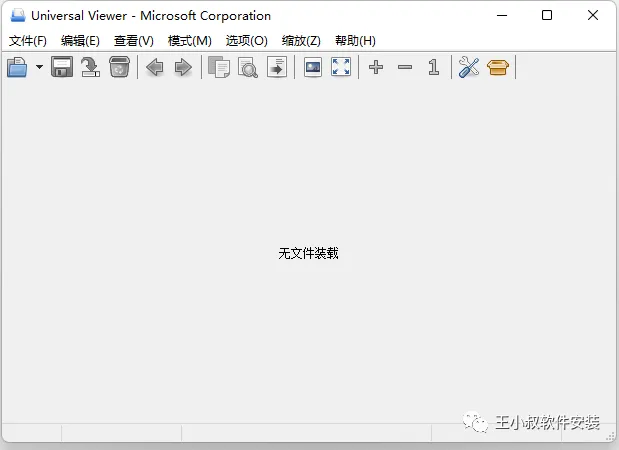Open the 文件(F) menu
The height and width of the screenshot is (450, 619).
(28, 41)
